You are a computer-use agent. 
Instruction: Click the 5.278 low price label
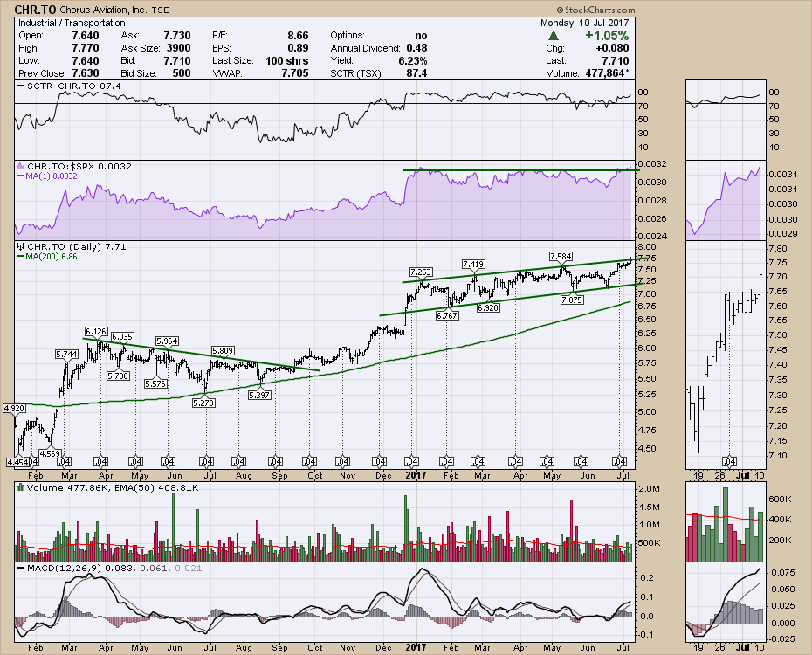203,403
